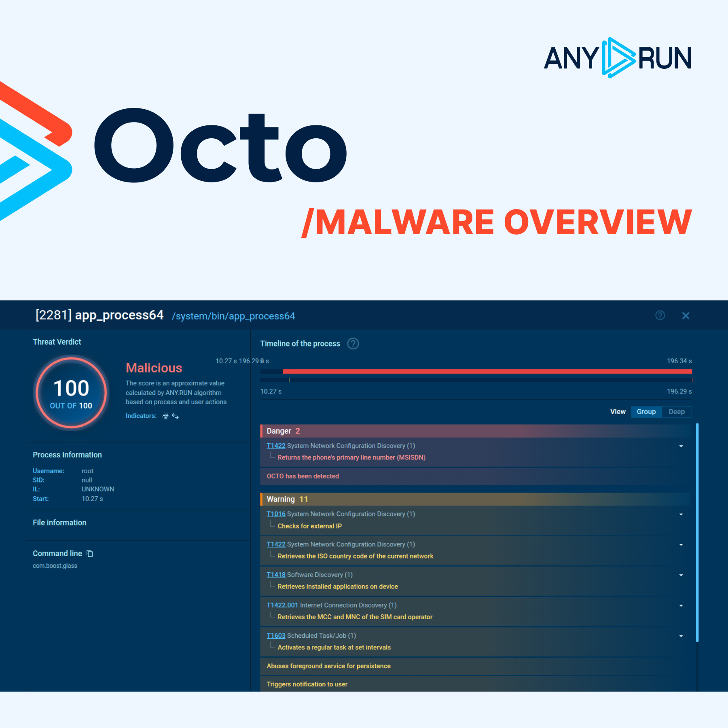This screenshot has width=728, height=728.
Task: Click the Malicious verdict label
Action: pos(154,368)
